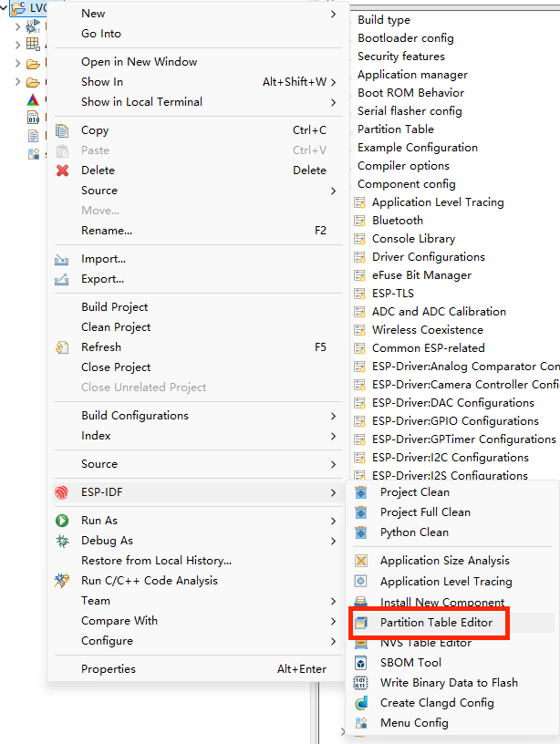Click the Run C/C++ Code Analysis icon
The height and width of the screenshot is (744, 560).
point(62,580)
